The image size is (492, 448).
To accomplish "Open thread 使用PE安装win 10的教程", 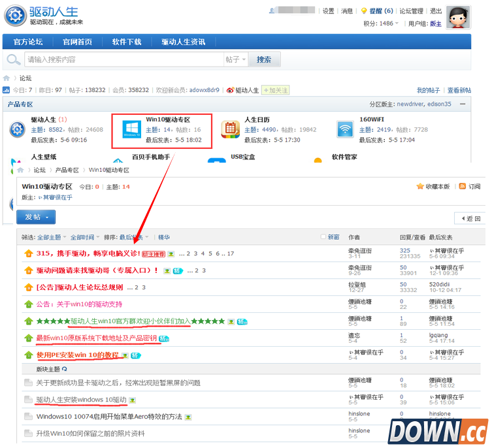I will [78, 355].
